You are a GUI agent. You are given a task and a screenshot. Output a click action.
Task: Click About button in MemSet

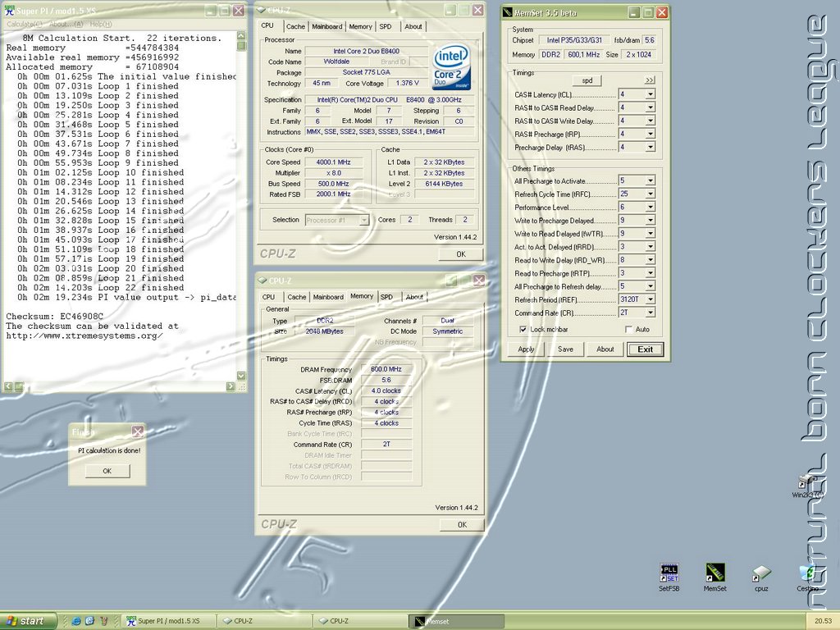point(605,349)
